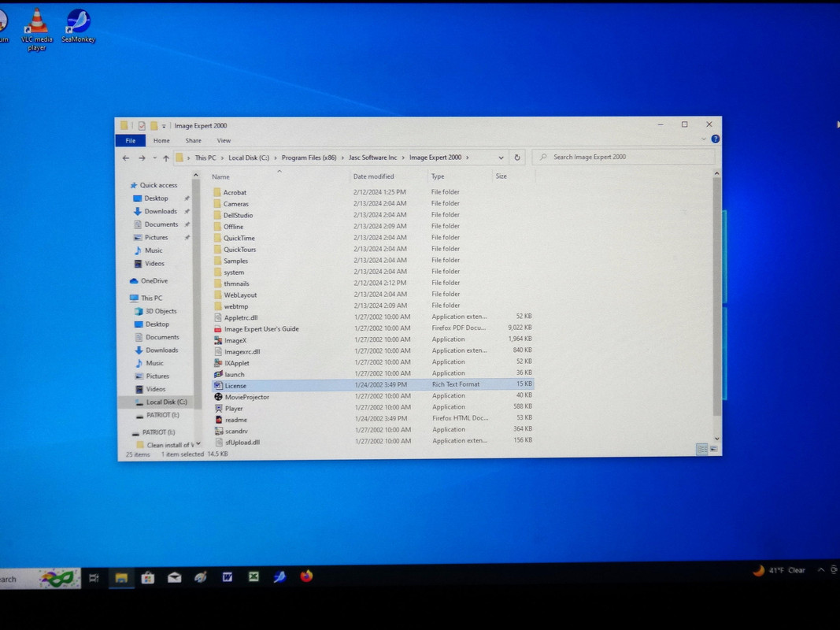Select the Player application icon
840x630 pixels.
pos(219,408)
